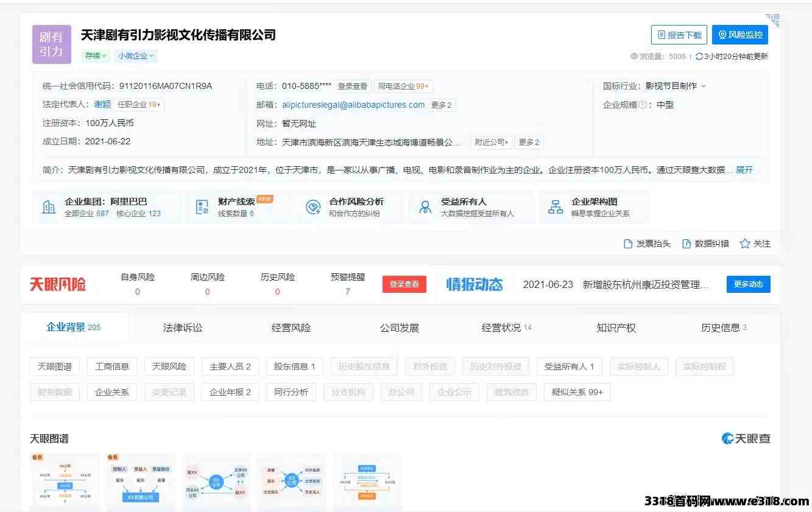Expand 任职企业 19 list

139,105
